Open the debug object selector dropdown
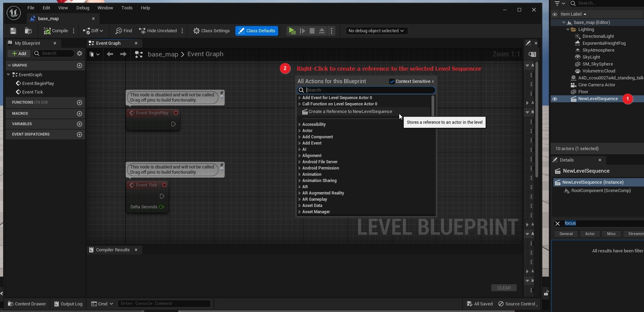The height and width of the screenshot is (312, 644). 376,31
